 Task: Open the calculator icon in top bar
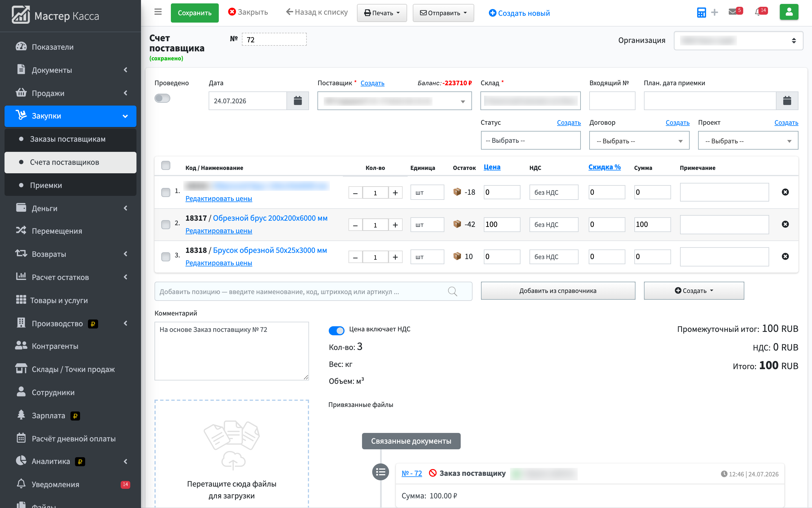[x=701, y=12]
